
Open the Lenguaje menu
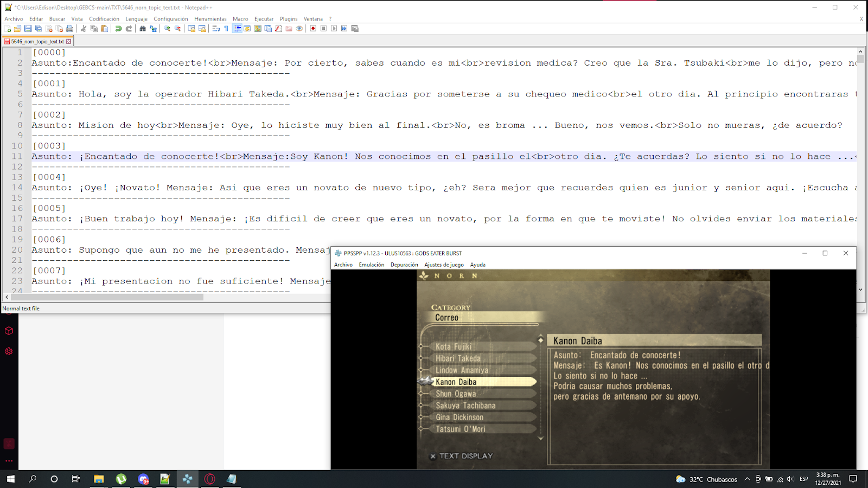(x=136, y=19)
